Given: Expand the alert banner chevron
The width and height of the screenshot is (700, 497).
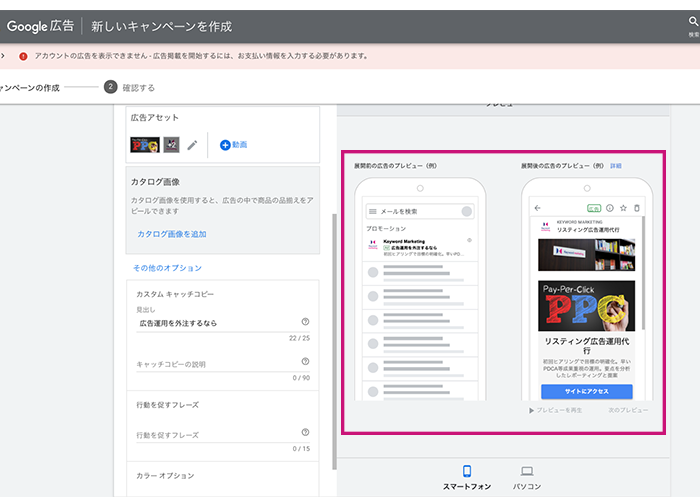Looking at the screenshot, I should [x=3, y=56].
